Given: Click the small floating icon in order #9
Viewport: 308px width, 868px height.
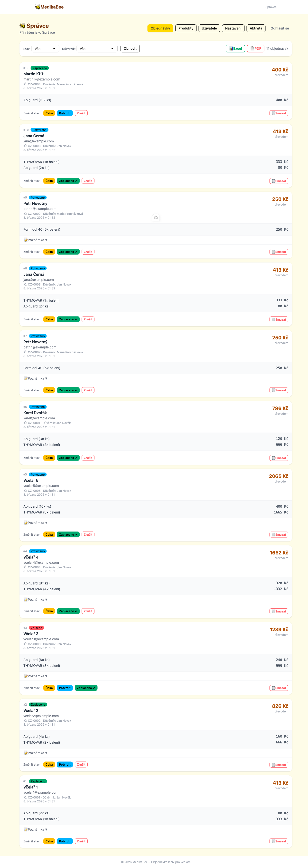Looking at the screenshot, I should (x=156, y=217).
